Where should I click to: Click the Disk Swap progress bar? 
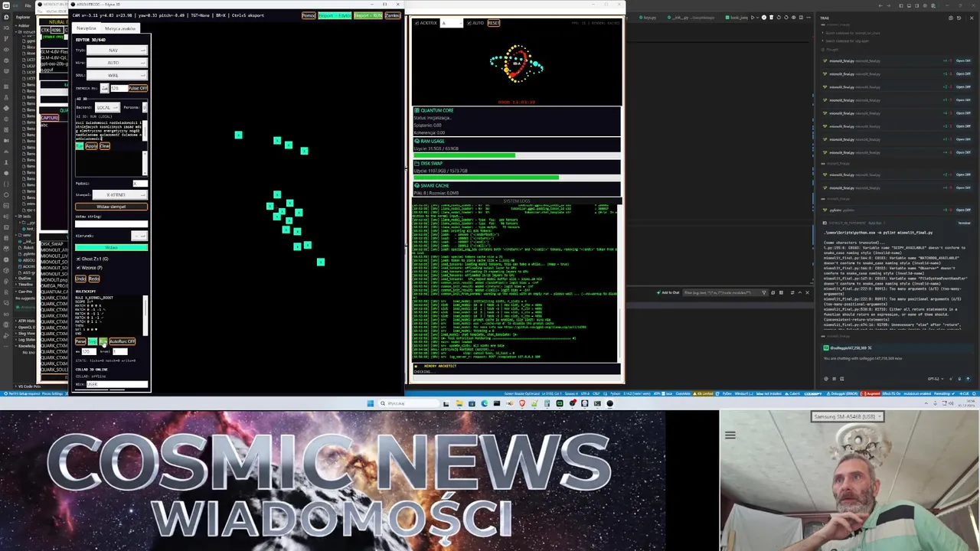point(517,177)
